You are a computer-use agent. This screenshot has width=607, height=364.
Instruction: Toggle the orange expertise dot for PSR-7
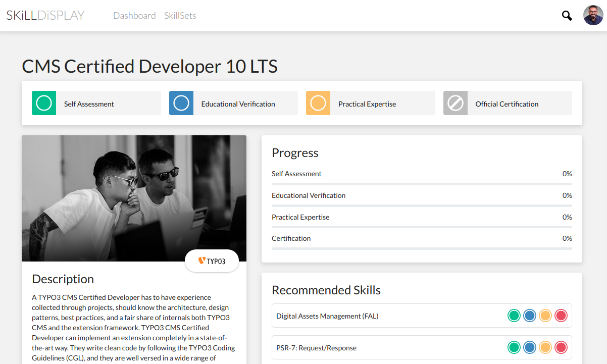(x=545, y=347)
